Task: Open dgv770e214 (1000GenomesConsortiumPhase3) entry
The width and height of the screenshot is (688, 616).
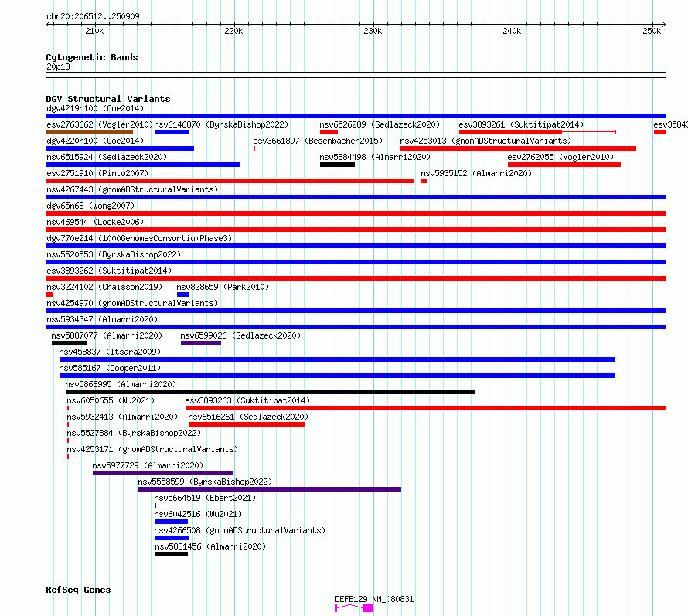Action: coord(139,238)
